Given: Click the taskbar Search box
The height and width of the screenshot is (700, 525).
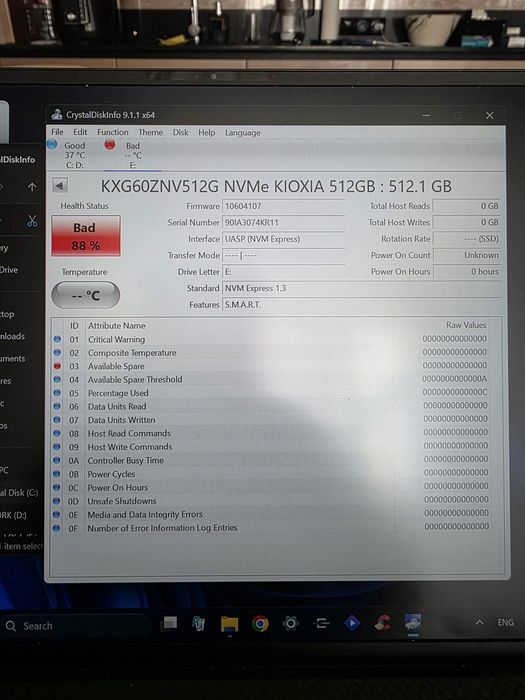Looking at the screenshot, I should [x=76, y=626].
